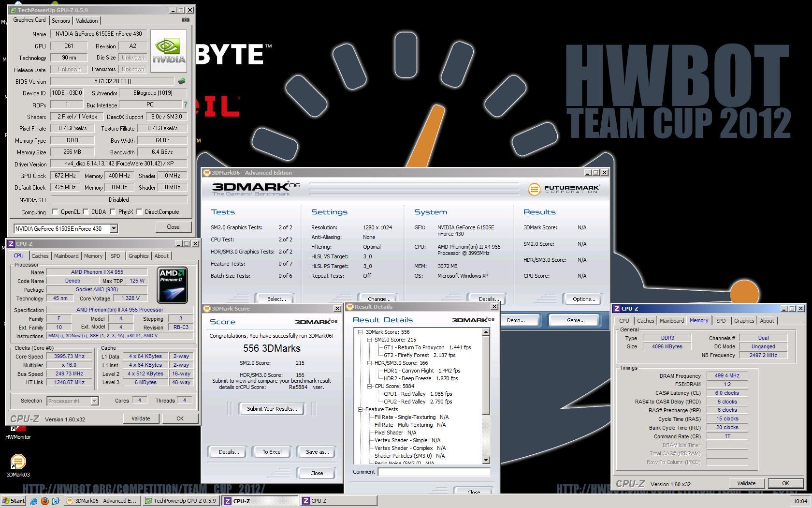The width and height of the screenshot is (812, 508).
Task: Select CPU2 - Red Valley result row
Action: 418,402
